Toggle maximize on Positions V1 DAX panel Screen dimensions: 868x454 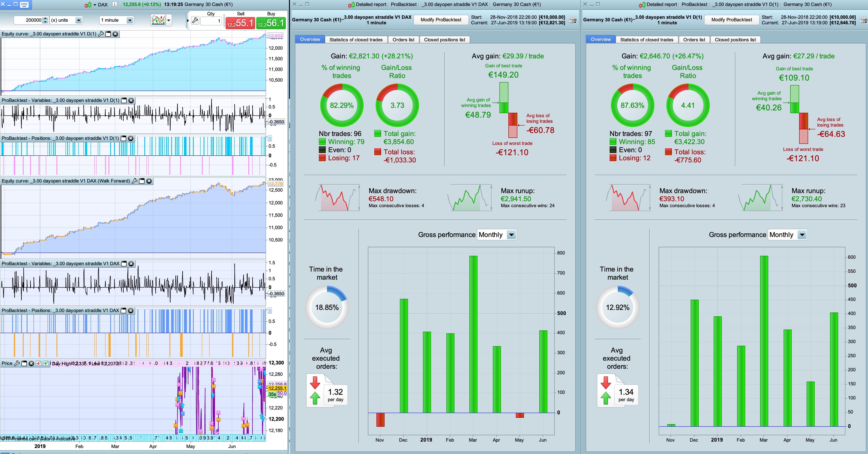tap(123, 310)
